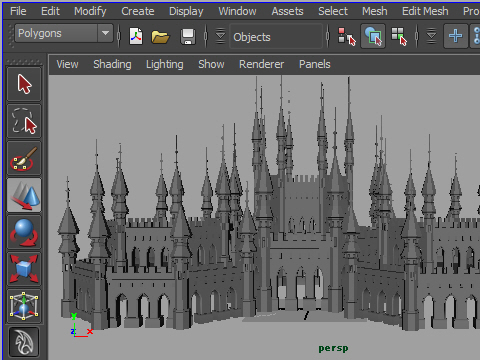Open the viewport Panels menu
This screenshot has width=480, height=360.
(315, 64)
